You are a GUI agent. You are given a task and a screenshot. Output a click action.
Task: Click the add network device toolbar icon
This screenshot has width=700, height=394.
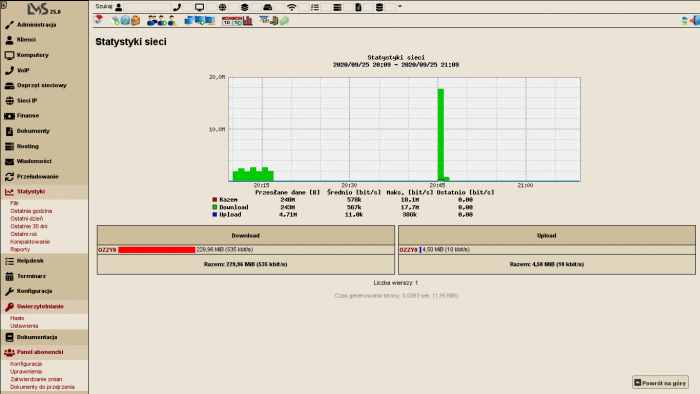115,21
